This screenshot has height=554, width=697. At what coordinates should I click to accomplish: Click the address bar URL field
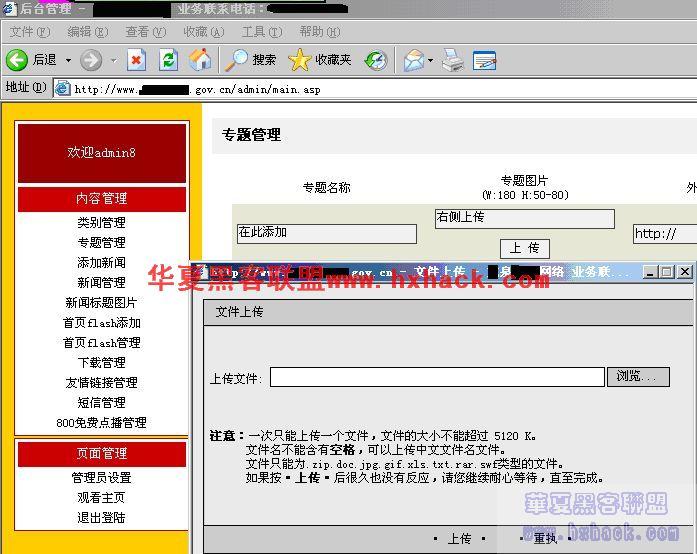[380, 88]
